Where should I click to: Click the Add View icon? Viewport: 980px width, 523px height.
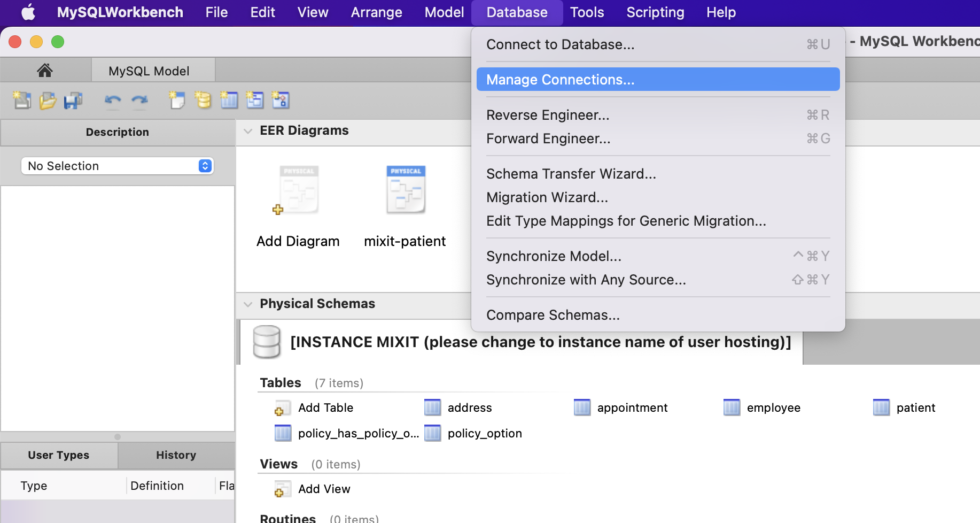click(282, 489)
